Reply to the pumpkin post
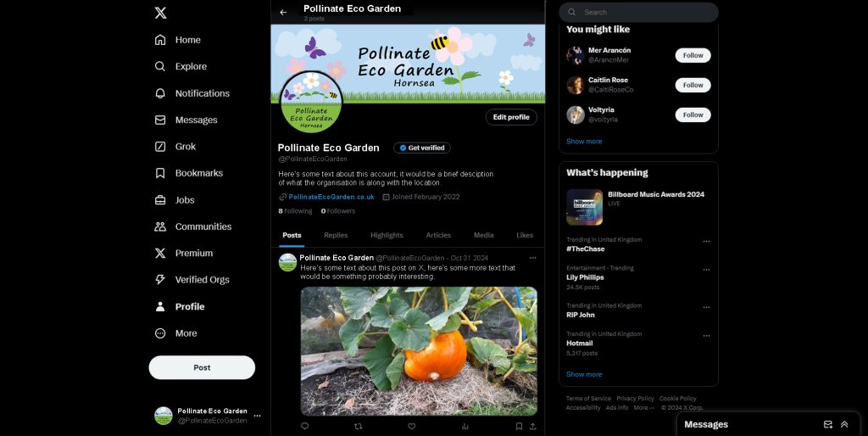 pyautogui.click(x=304, y=426)
